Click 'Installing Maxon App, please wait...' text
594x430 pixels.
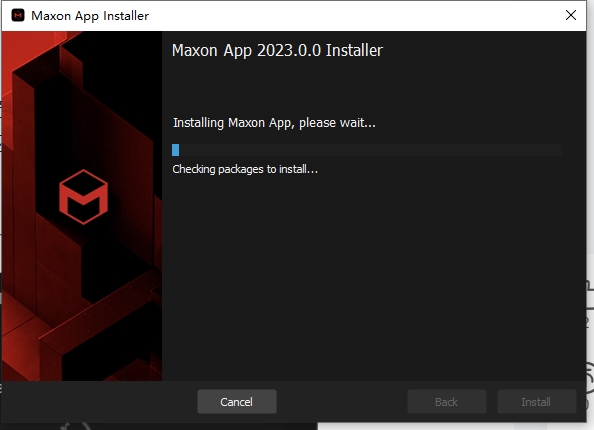274,123
